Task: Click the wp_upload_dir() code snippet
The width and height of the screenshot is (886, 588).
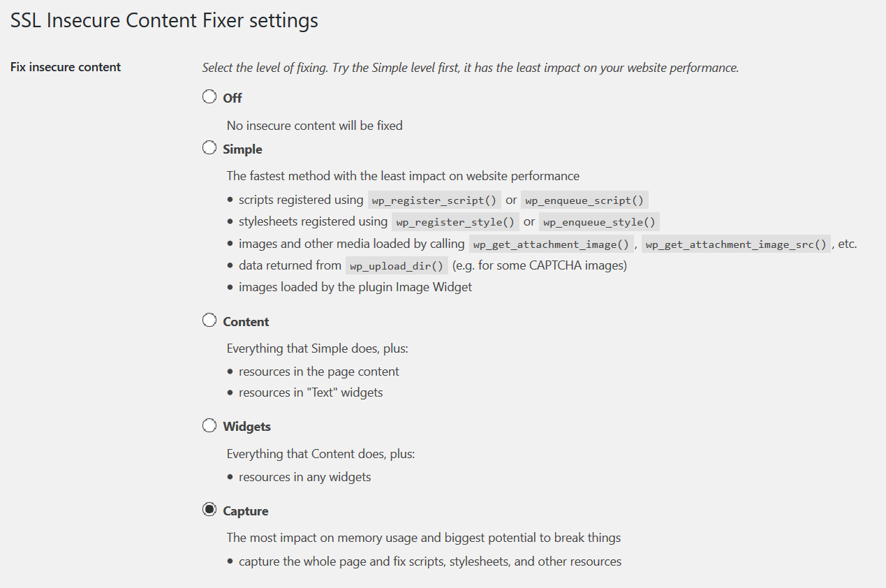Action: click(x=397, y=266)
